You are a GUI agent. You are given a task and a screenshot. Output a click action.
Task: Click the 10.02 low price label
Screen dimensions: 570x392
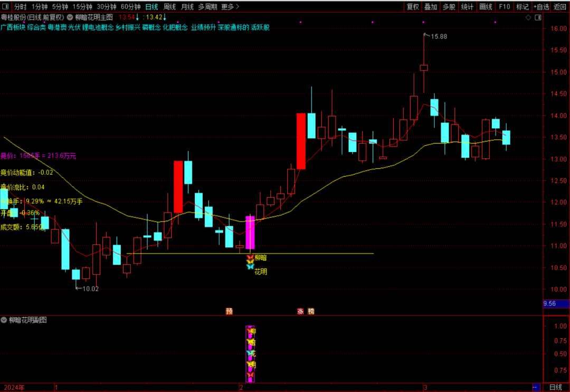(x=90, y=289)
